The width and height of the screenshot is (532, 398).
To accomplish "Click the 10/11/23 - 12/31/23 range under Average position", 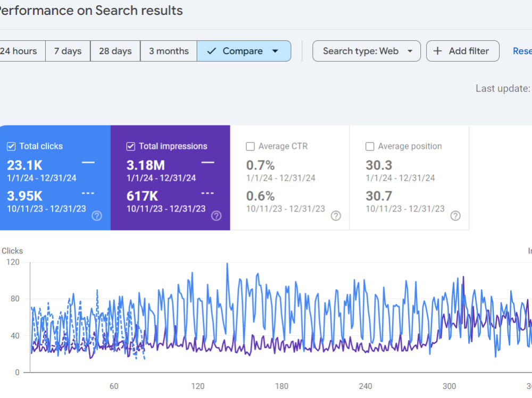I will (405, 209).
